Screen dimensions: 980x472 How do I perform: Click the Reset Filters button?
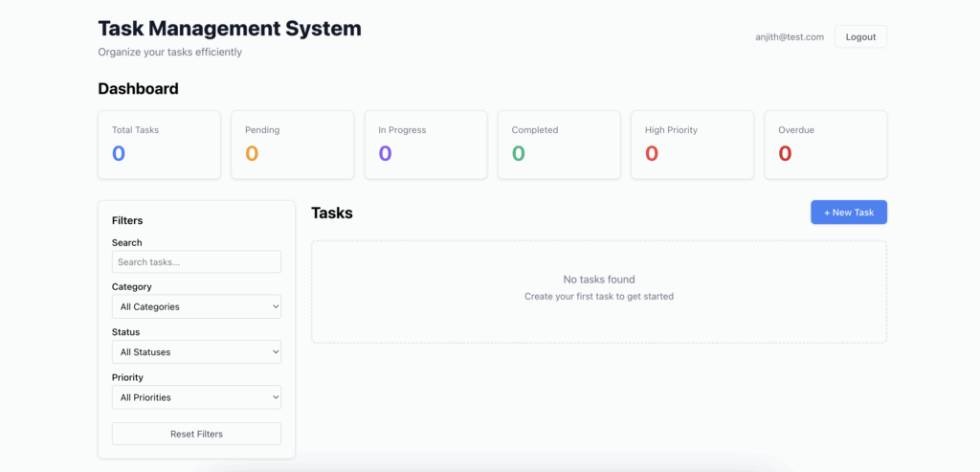coord(196,434)
